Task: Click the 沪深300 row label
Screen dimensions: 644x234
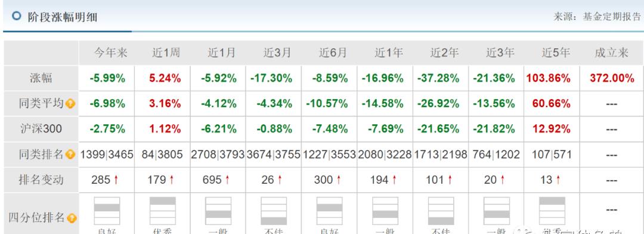Action: click(41, 129)
